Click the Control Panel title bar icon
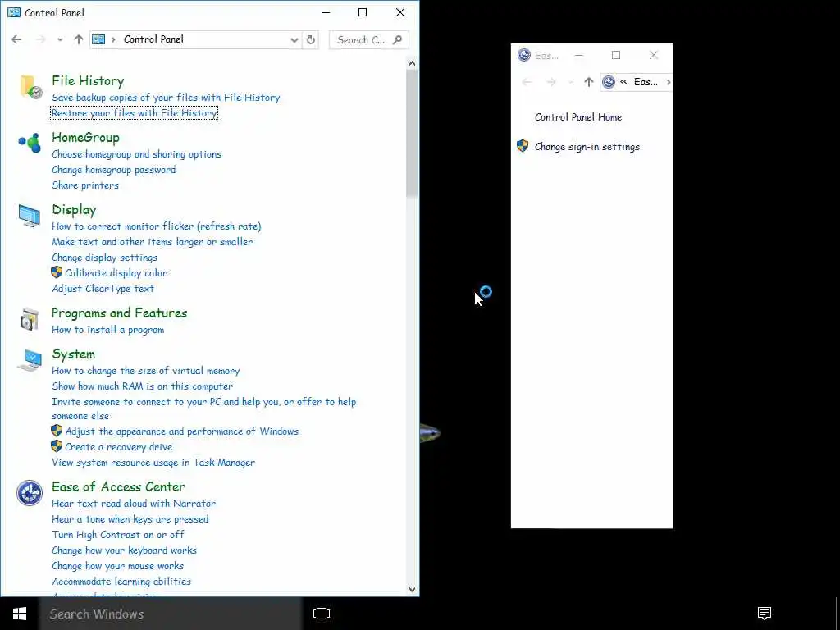840x630 pixels. 14,12
